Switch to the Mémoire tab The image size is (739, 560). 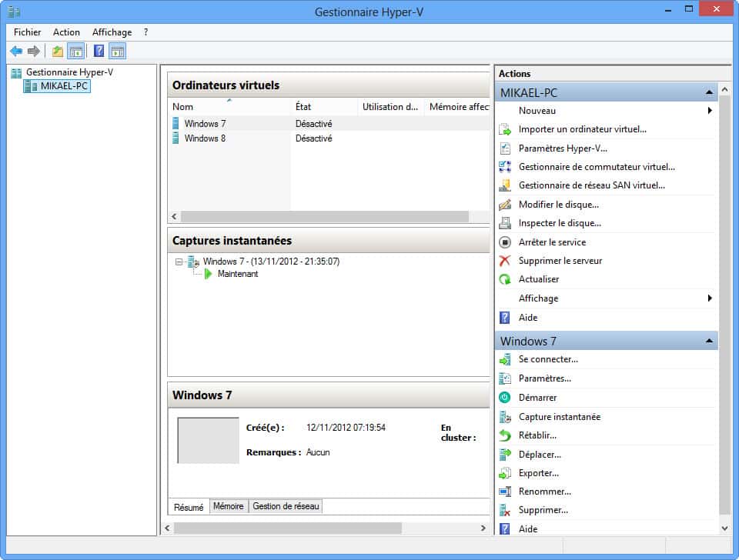(229, 506)
